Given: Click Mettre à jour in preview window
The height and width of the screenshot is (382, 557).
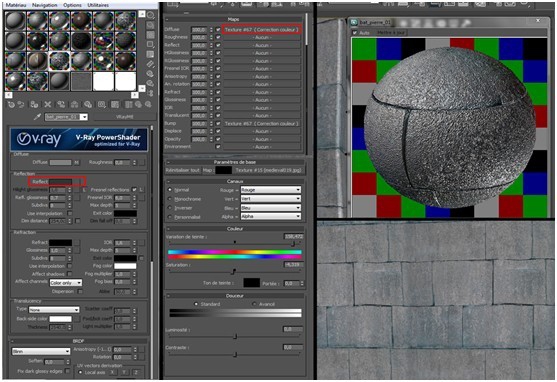Looking at the screenshot, I should point(390,32).
